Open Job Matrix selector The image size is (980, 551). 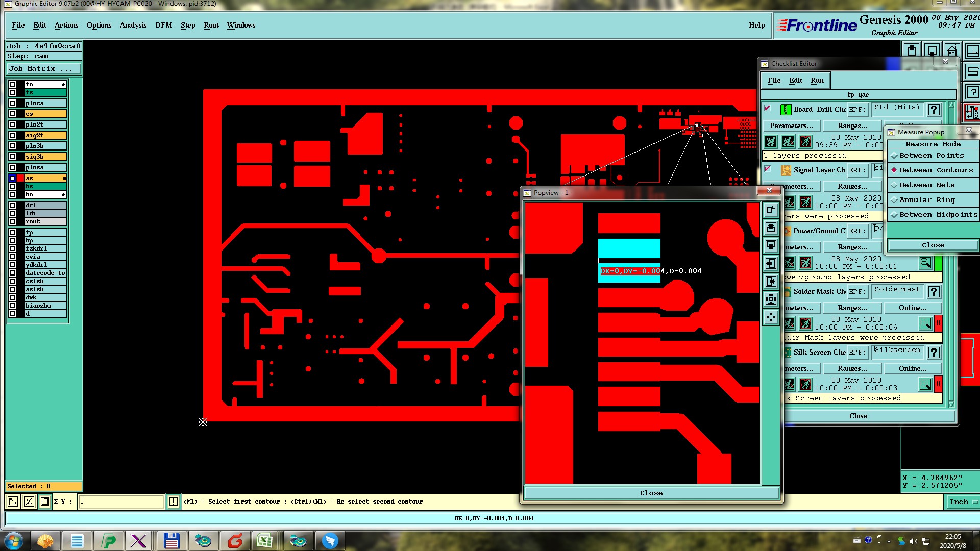click(43, 69)
